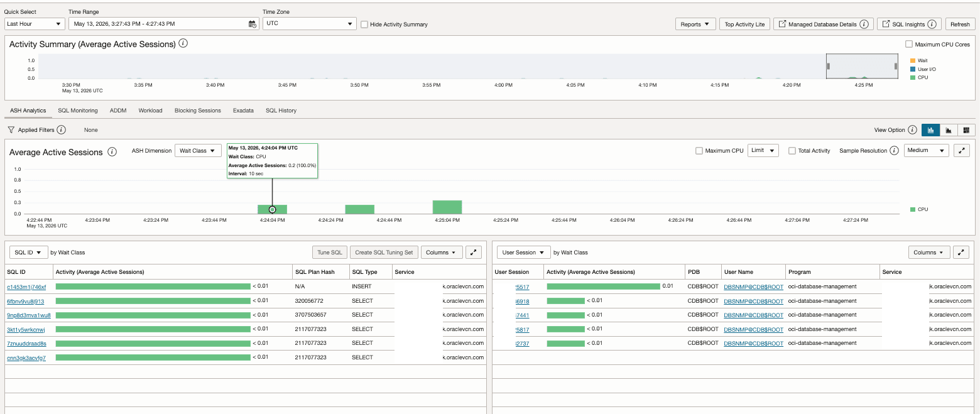Click the SQL Insights info icon
The image size is (980, 414).
click(x=932, y=24)
